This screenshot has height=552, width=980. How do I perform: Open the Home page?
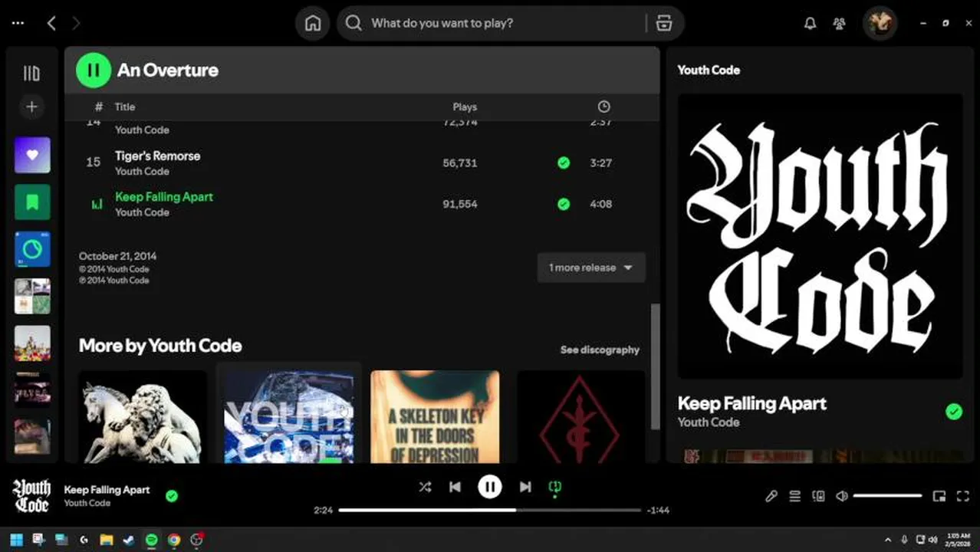(x=313, y=23)
